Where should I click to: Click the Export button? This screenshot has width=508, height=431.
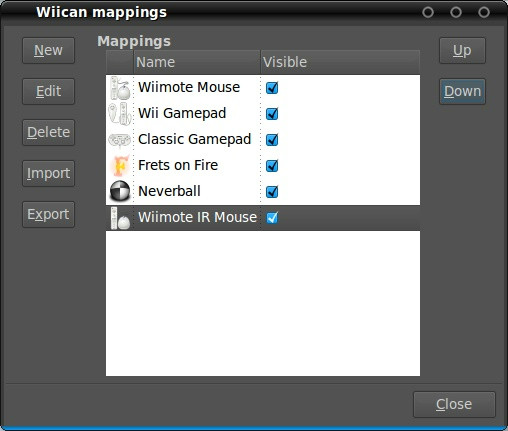[48, 214]
